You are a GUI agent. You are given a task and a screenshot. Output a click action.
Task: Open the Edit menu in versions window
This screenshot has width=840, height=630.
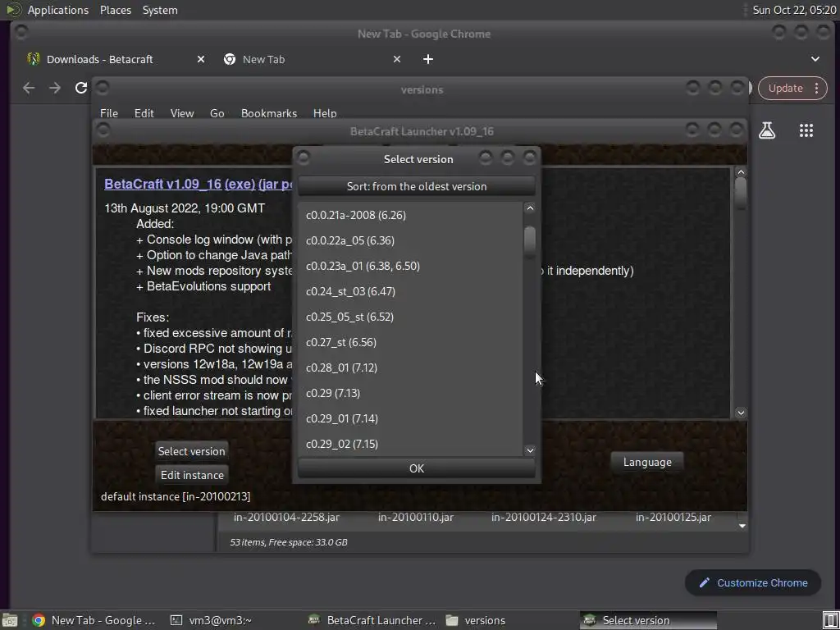(144, 113)
